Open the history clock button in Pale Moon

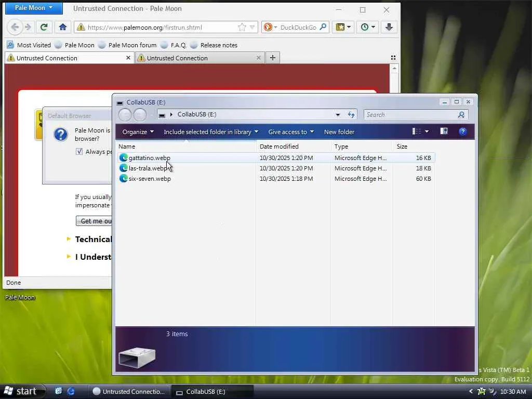[x=367, y=27]
